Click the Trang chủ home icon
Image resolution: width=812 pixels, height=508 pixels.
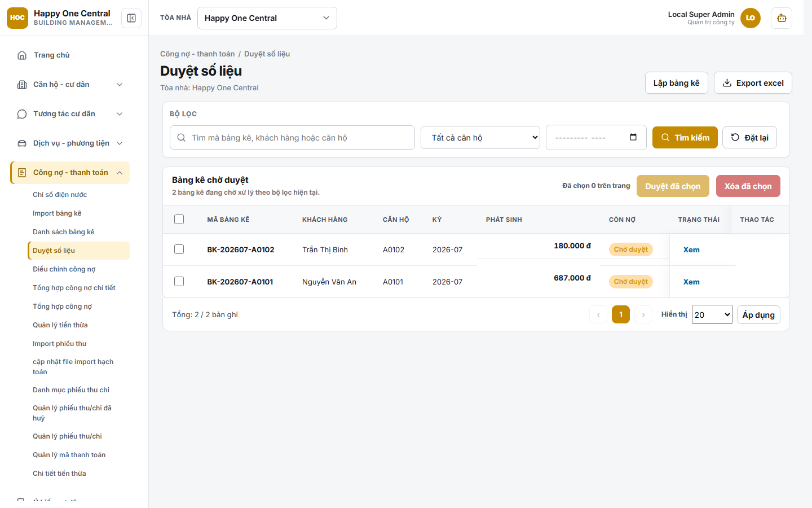click(22, 55)
